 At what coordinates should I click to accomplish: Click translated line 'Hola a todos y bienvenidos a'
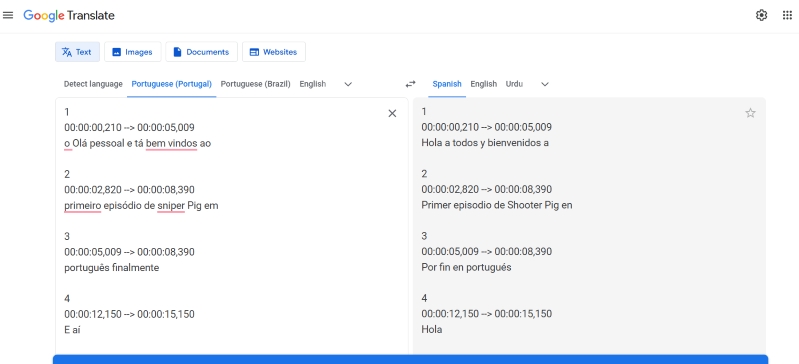(485, 143)
